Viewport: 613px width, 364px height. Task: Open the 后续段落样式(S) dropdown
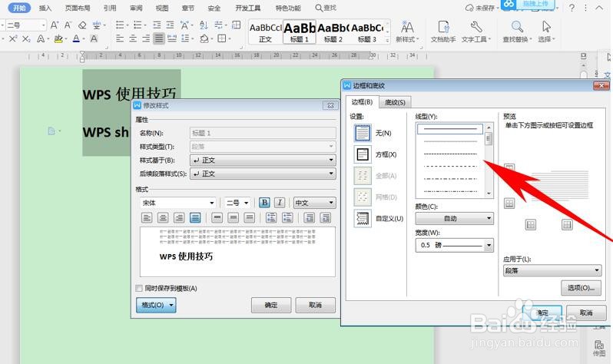[x=263, y=174]
